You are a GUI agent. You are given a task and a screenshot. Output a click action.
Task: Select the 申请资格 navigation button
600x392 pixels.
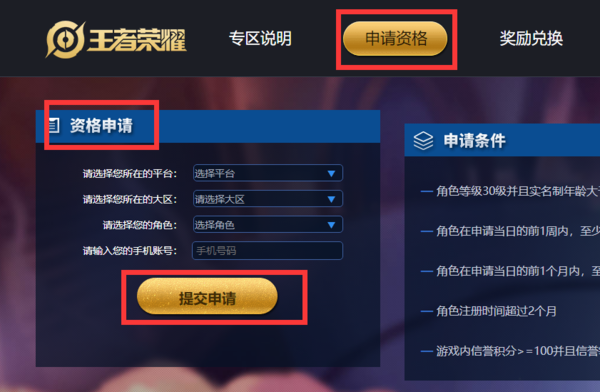click(x=396, y=39)
